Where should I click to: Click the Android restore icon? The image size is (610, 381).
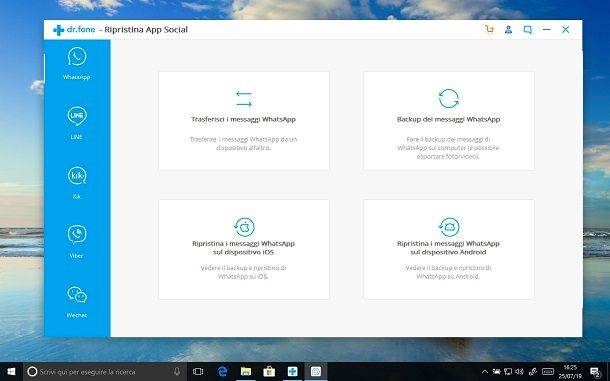449,227
